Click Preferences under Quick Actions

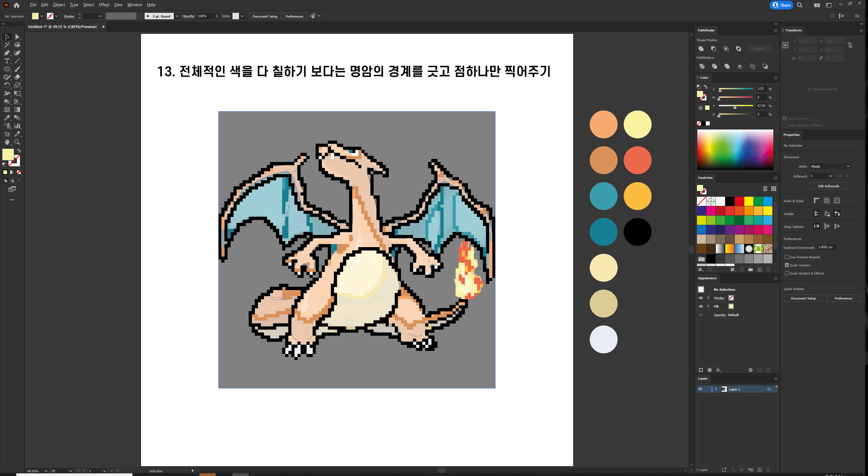[x=843, y=298]
